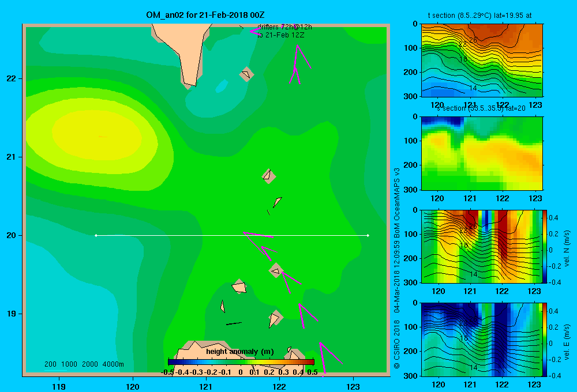Click the 'height anomaly (m)' legend title

240,352
